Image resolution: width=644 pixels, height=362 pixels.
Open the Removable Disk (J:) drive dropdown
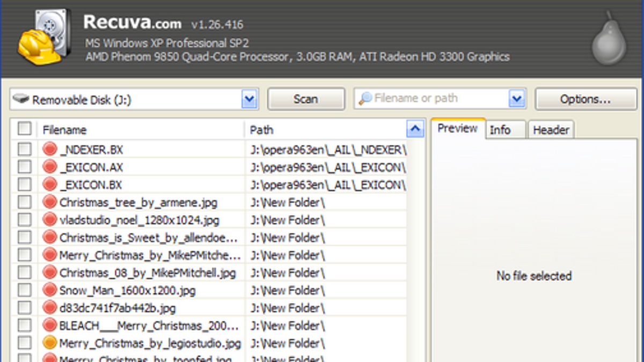250,99
